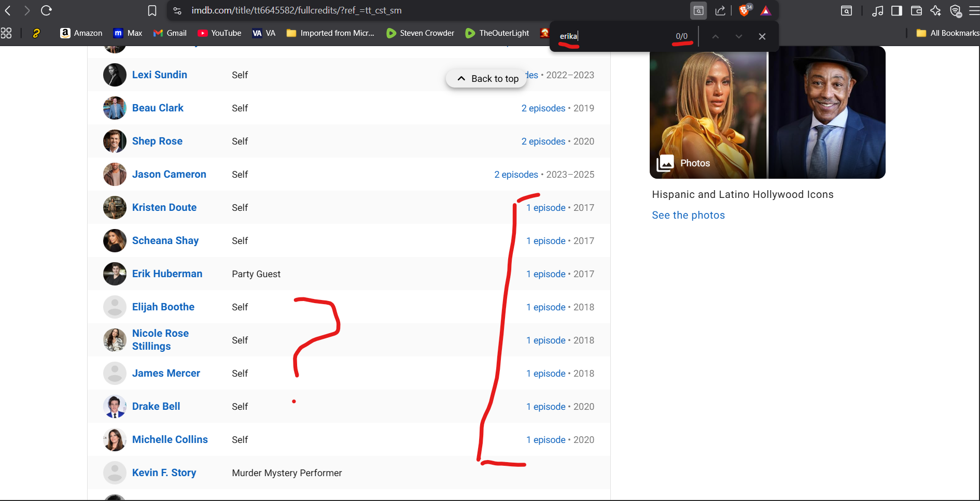This screenshot has height=501, width=980.
Task: Reload the IMDb page
Action: (x=46, y=10)
